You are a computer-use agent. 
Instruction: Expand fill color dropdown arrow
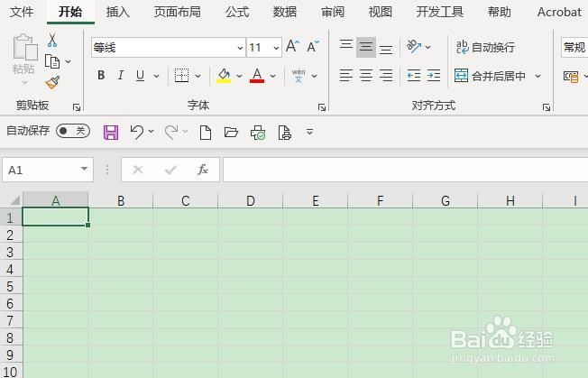pos(239,76)
